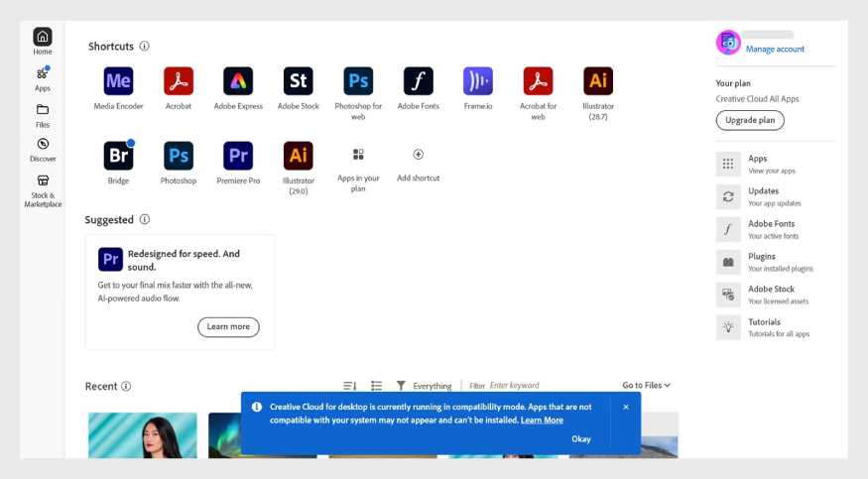Click the Add shortcut plus icon
This screenshot has width=868, height=479.
[x=418, y=155]
